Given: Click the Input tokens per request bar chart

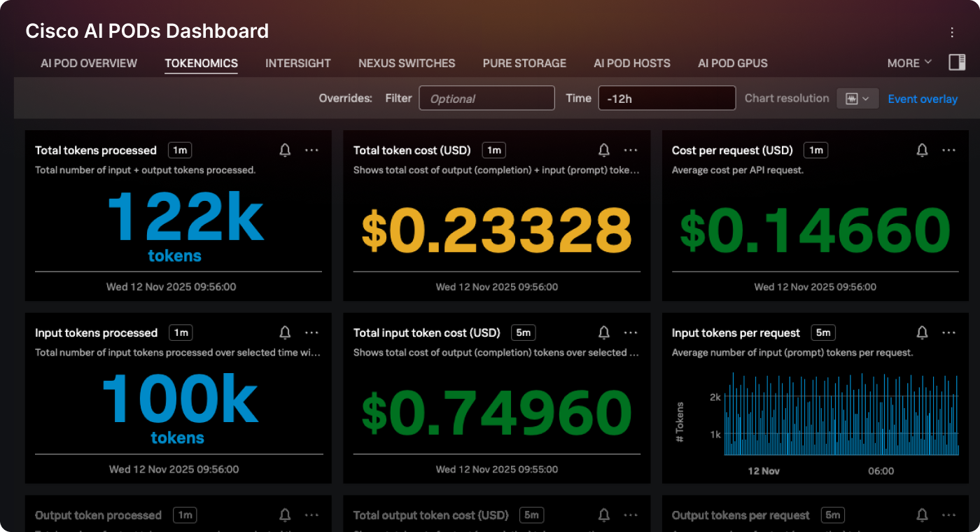Looking at the screenshot, I should pos(842,414).
